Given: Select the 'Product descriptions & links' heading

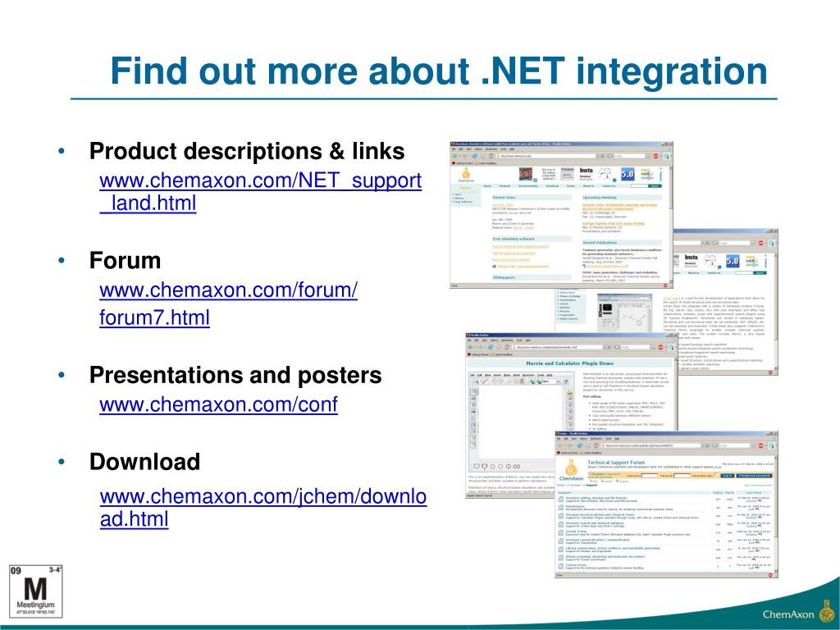Looking at the screenshot, I should 247,151.
